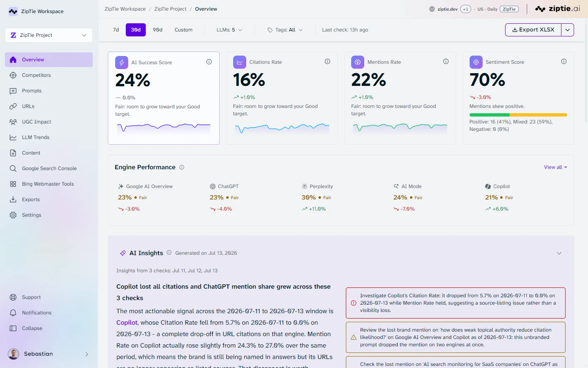588x368 pixels.
Task: Click the Sentiment Score card icon
Action: coord(476,62)
